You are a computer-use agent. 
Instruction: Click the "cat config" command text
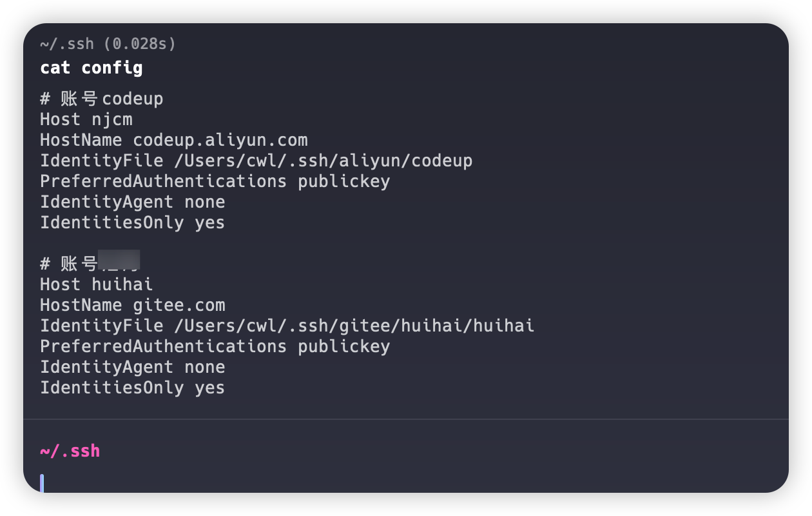coord(92,68)
